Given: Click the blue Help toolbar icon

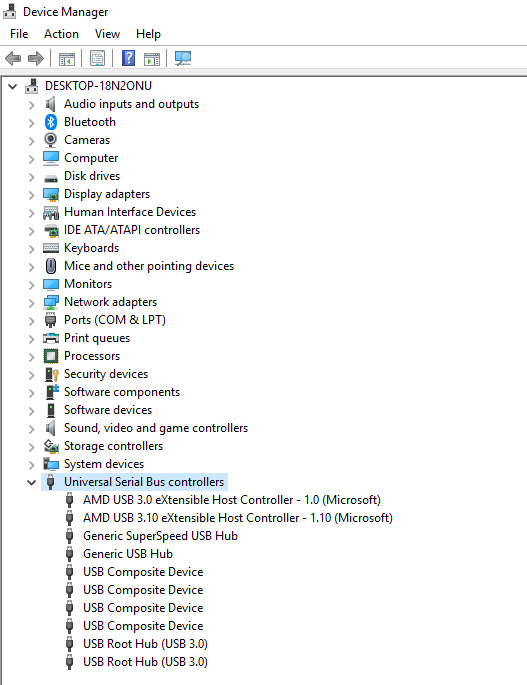Looking at the screenshot, I should point(128,58).
